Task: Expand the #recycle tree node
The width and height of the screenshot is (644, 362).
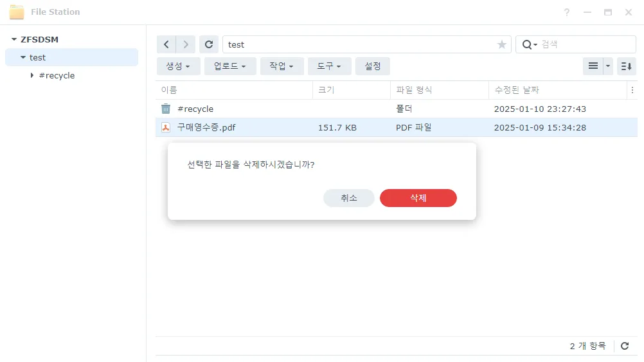Action: point(32,76)
